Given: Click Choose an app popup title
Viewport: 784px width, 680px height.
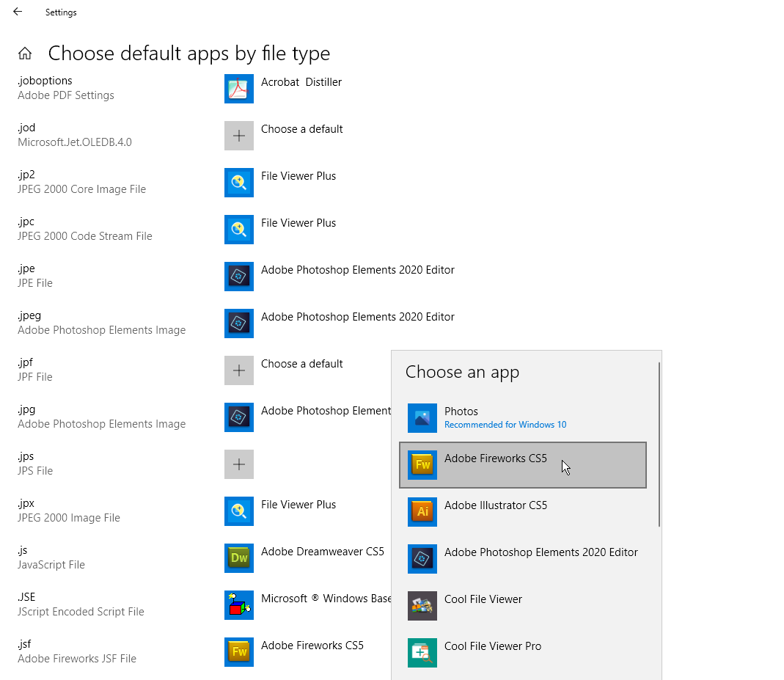Looking at the screenshot, I should [x=463, y=373].
